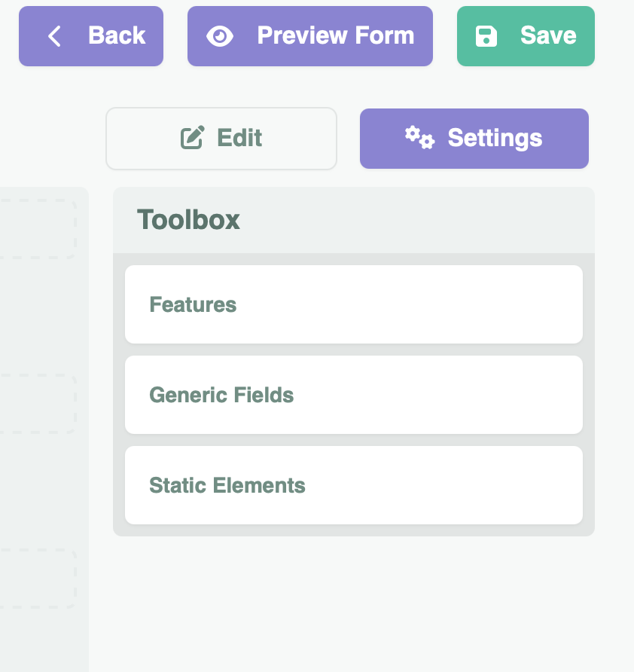Switch to the Edit tab

(x=239, y=139)
